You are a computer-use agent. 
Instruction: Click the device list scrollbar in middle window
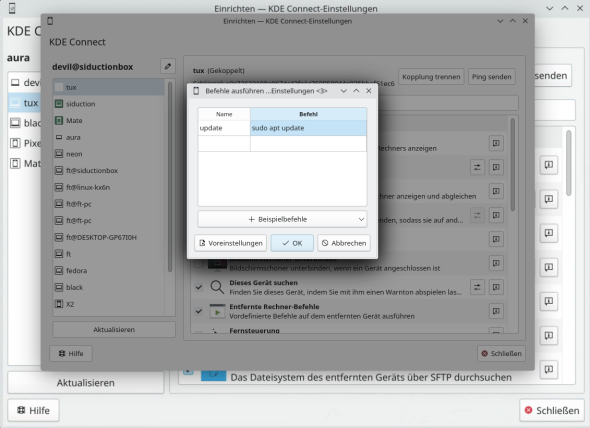170,177
